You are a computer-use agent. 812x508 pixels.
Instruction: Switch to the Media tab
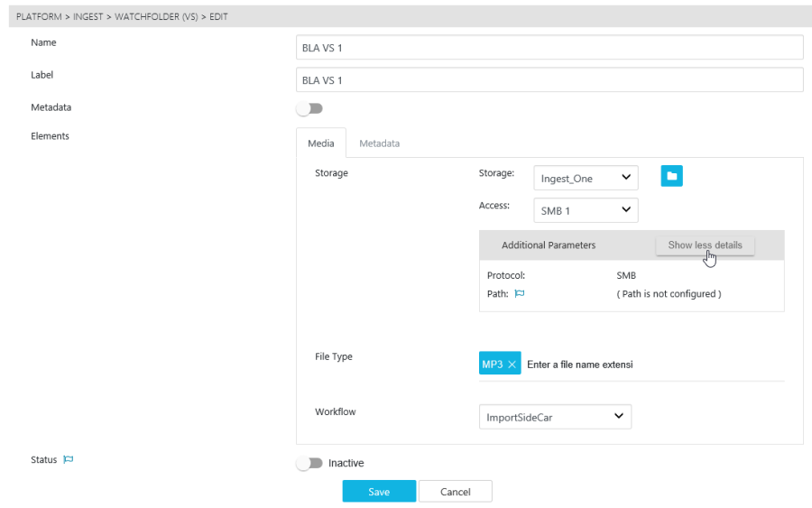coord(320,143)
